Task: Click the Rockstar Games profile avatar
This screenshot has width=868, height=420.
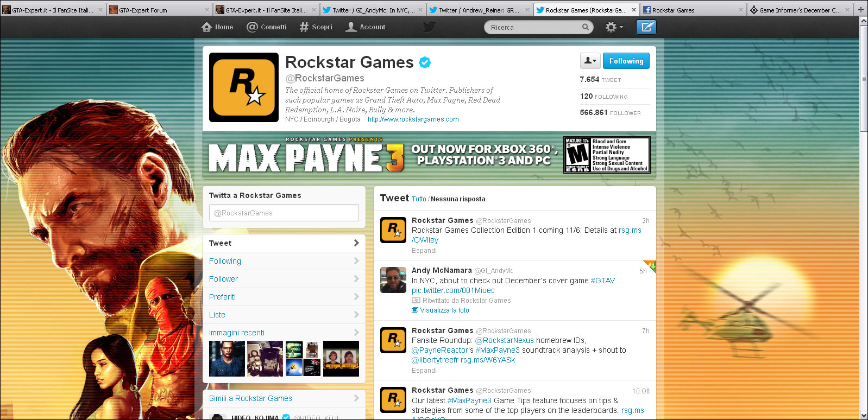Action: click(x=244, y=87)
